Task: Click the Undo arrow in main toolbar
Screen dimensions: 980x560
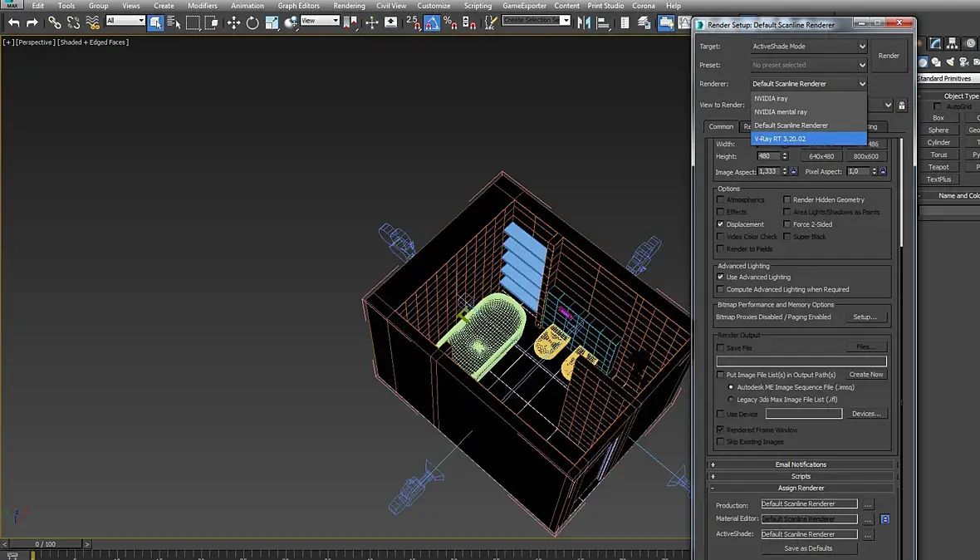Action: [13, 22]
